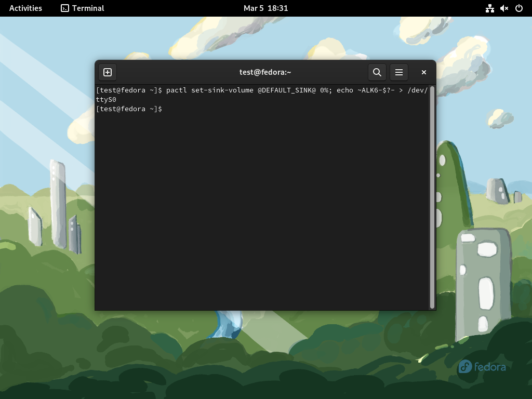
Task: Click the ttyS0 text line
Action: 106,99
